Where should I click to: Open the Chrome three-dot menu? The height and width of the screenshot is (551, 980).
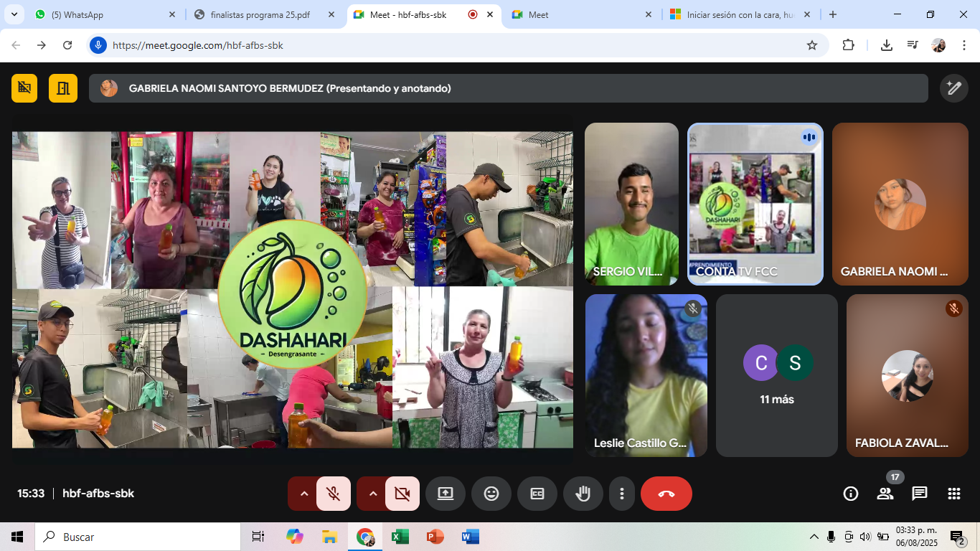(x=964, y=45)
